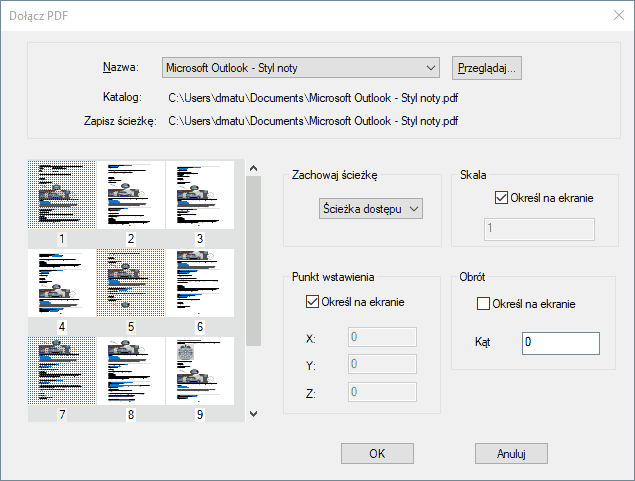Viewport: 635px width, 481px height.
Task: Select PDF page thumbnail 8
Action: tap(131, 370)
